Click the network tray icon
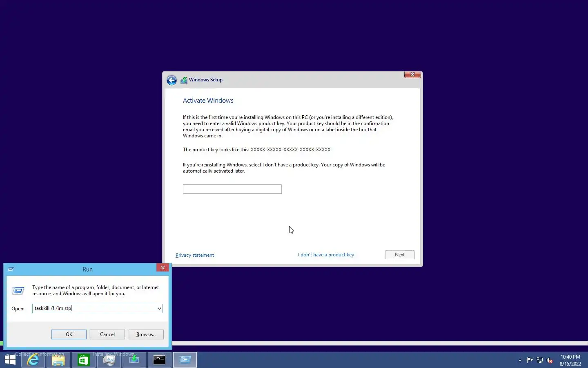 pos(540,360)
